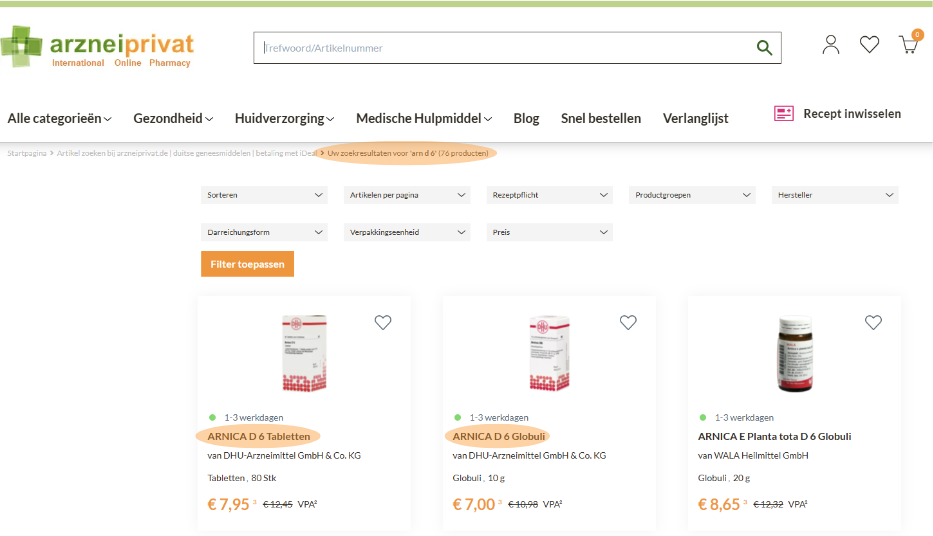Click the Recept inwisselen prescription icon

[783, 114]
